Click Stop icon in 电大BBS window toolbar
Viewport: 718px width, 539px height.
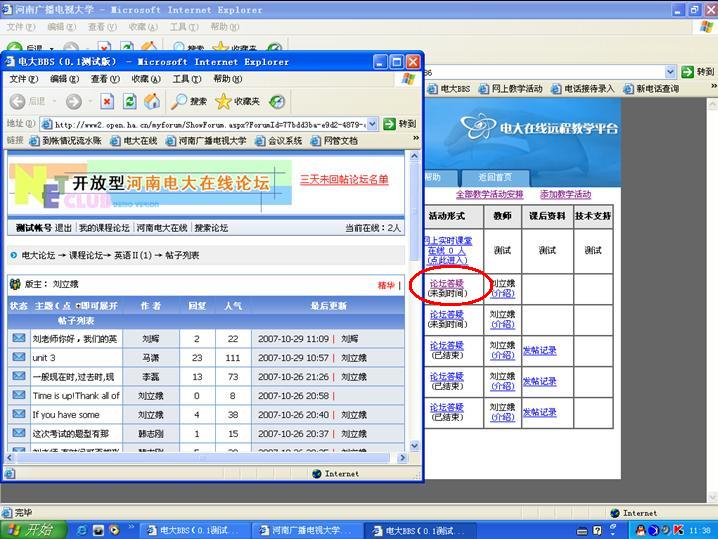pyautogui.click(x=107, y=101)
